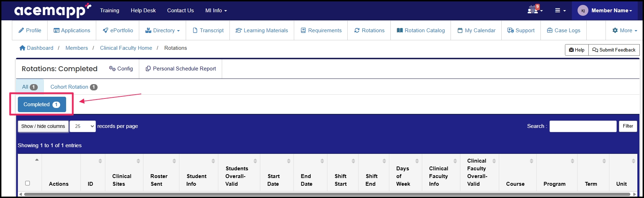Open the Requirements tab
The width and height of the screenshot is (644, 198).
(321, 30)
